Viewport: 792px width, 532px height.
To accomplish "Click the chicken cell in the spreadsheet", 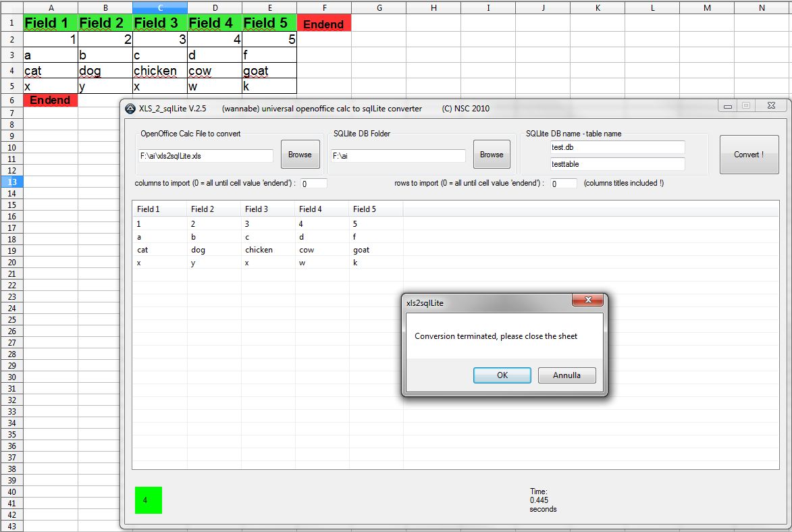I will (x=159, y=71).
